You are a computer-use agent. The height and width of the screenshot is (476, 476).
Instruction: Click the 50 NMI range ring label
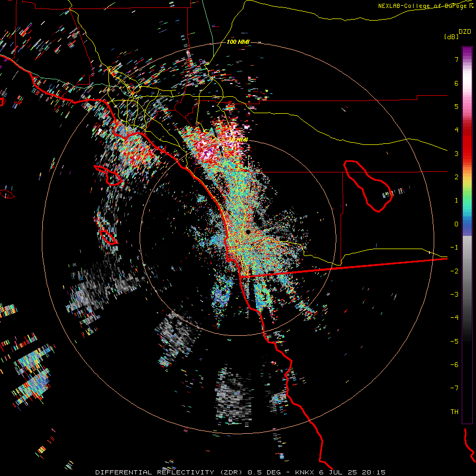238,140
